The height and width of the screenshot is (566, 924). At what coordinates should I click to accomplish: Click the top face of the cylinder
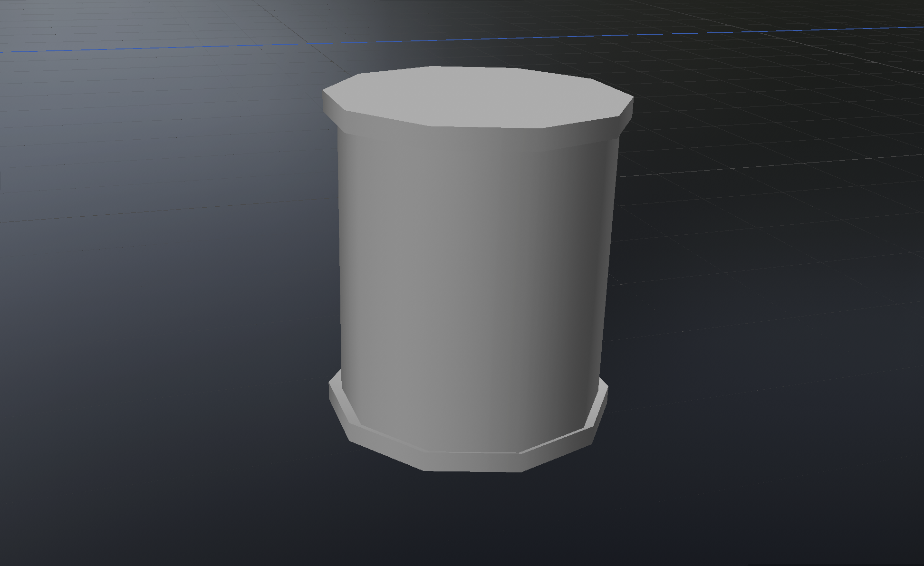click(x=475, y=95)
